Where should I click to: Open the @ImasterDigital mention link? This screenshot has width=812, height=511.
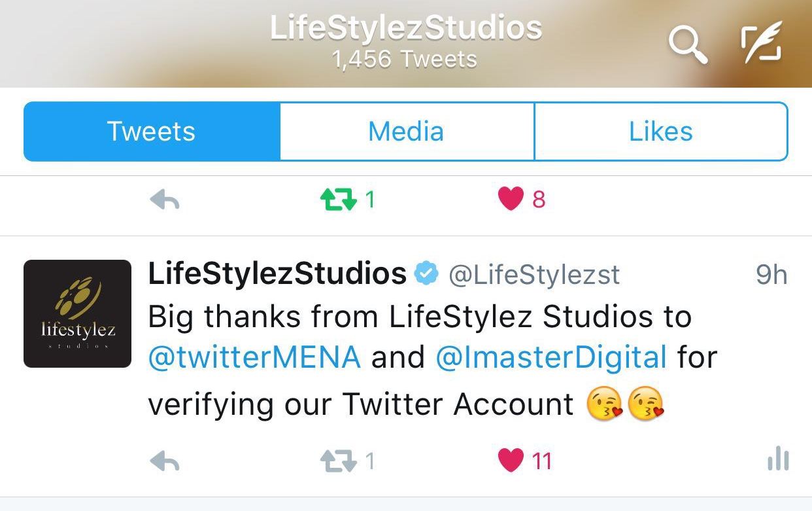(551, 358)
